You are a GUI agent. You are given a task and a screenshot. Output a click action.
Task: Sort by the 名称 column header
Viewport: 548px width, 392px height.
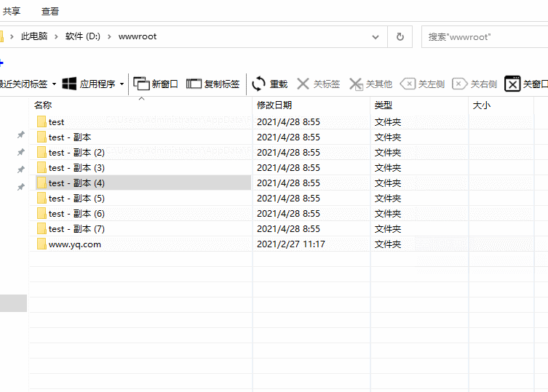43,105
